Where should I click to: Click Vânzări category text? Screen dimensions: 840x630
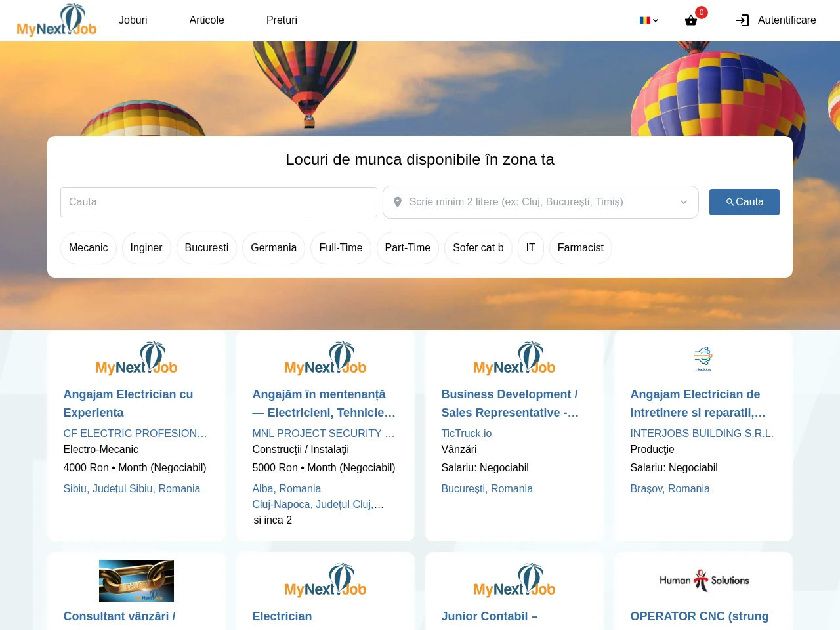point(459,450)
